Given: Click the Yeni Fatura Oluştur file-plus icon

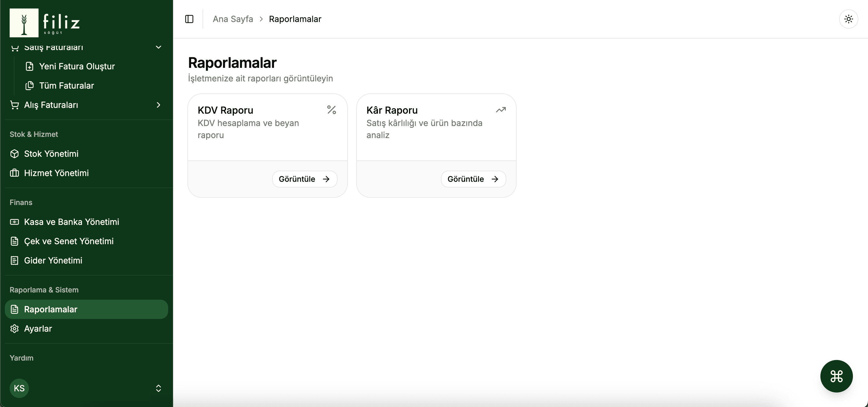Looking at the screenshot, I should coord(30,66).
